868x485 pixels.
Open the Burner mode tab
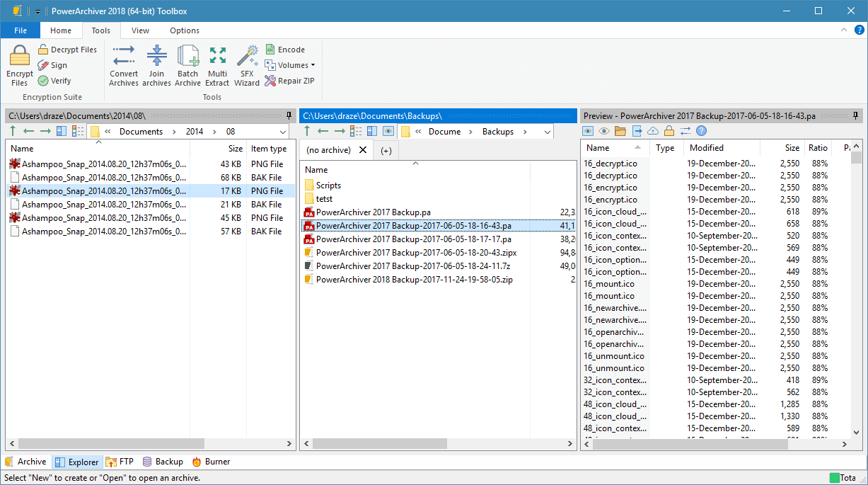[211, 462]
